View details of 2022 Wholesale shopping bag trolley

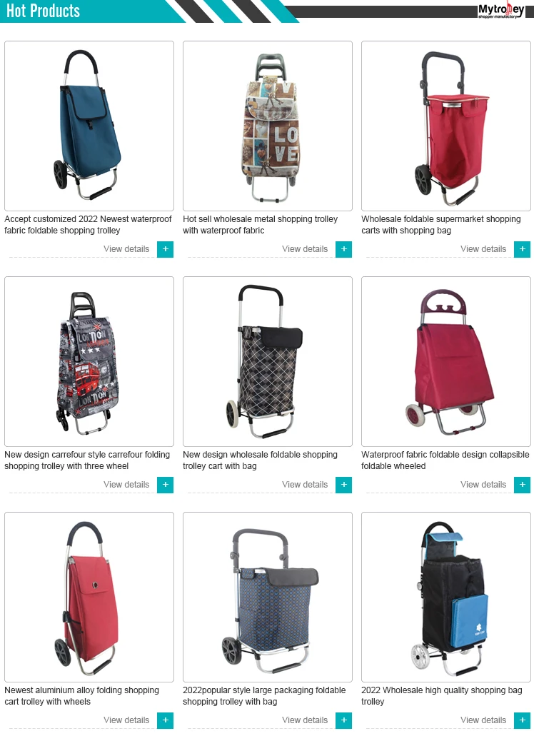tap(483, 720)
